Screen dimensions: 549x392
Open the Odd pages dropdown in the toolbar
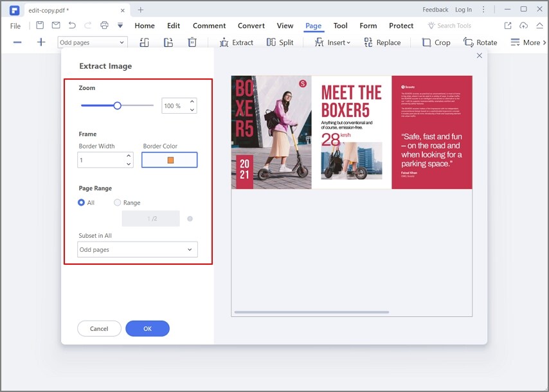[x=92, y=41]
